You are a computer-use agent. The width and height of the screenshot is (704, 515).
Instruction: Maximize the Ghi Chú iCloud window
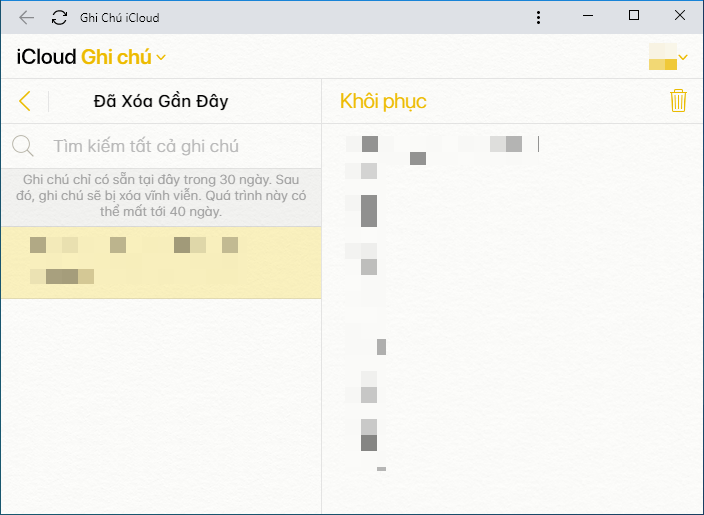coord(634,16)
